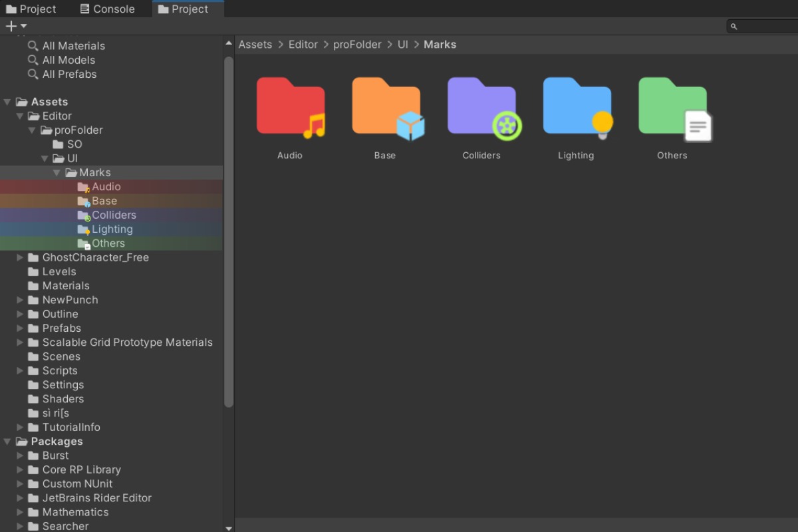Click the folder tree vertical scrollbar
This screenshot has width=798, height=532.
(229, 233)
